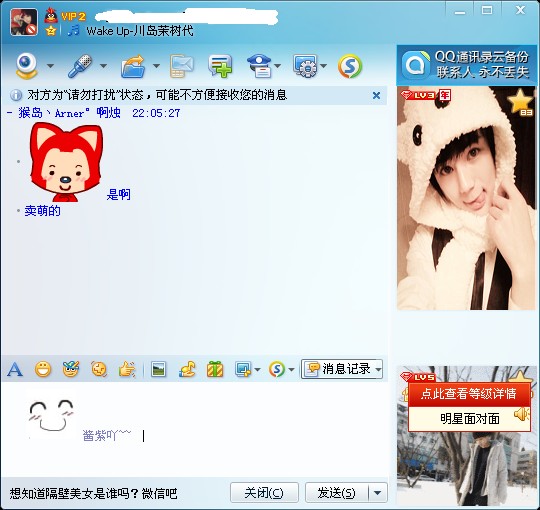Viewport: 540px width, 510px height.
Task: Expand the video call dropdown arrow
Action: [x=50, y=65]
